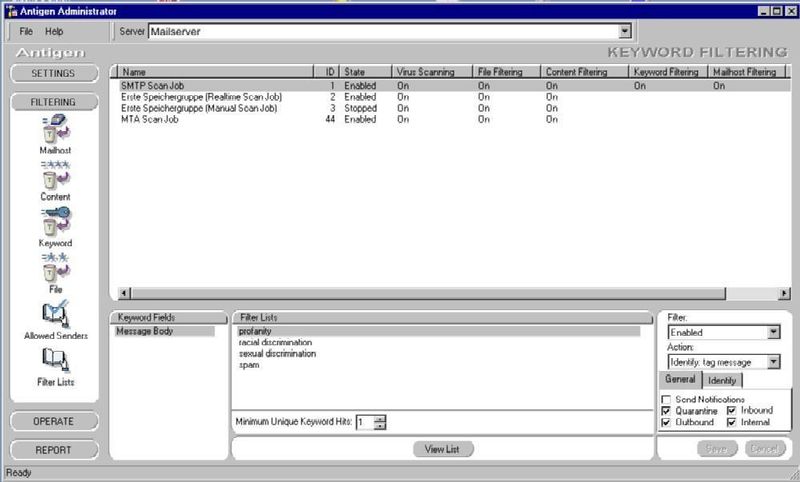Click the Filter Lists panel header
The image size is (800, 482).
point(442,317)
